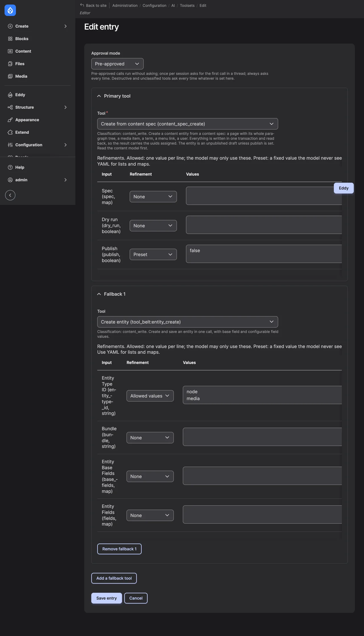Expand the Structure submenu chevron

pyautogui.click(x=65, y=107)
